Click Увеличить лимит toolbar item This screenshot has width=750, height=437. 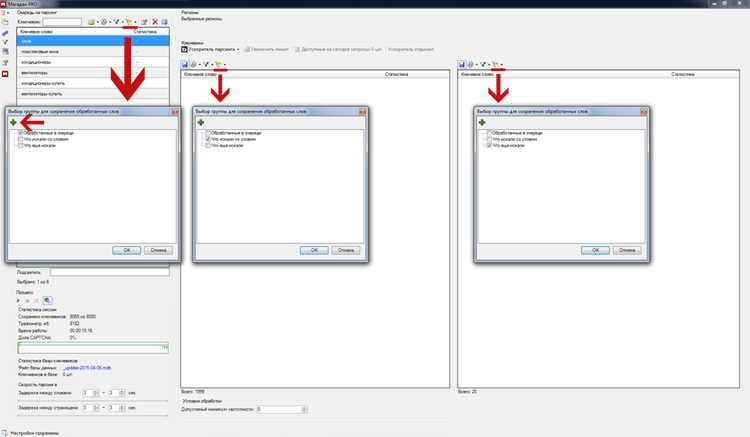(x=266, y=49)
